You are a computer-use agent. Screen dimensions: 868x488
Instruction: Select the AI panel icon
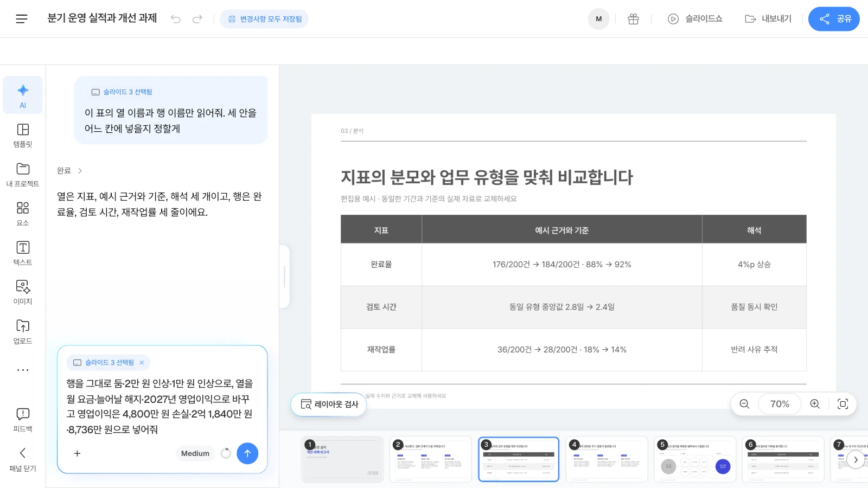23,95
